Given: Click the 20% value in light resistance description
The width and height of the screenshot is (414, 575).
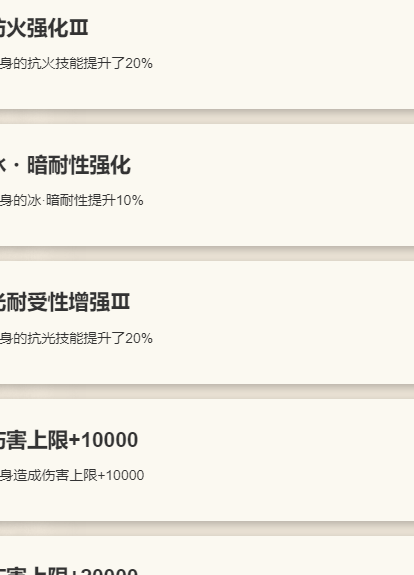Looking at the screenshot, I should [x=139, y=338].
